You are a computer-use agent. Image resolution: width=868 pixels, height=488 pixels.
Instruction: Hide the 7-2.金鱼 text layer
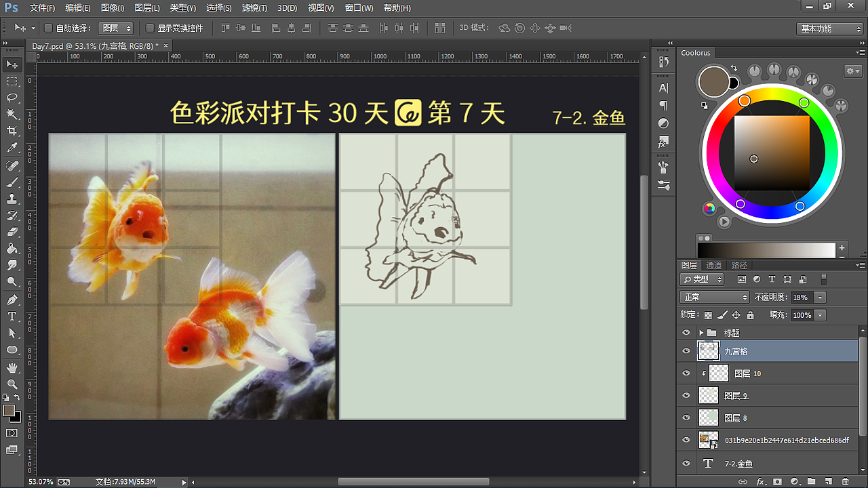point(686,464)
